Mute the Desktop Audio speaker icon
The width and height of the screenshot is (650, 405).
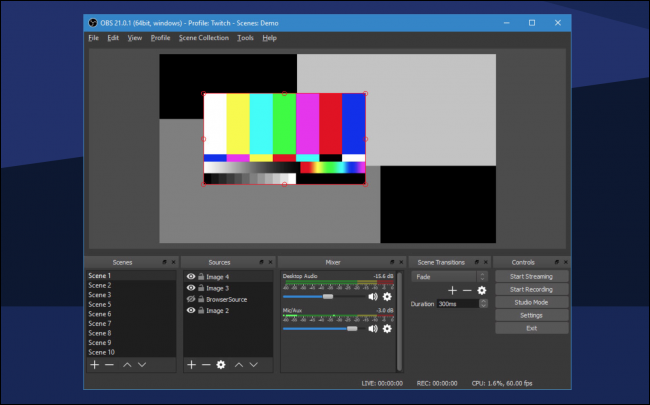coord(373,296)
